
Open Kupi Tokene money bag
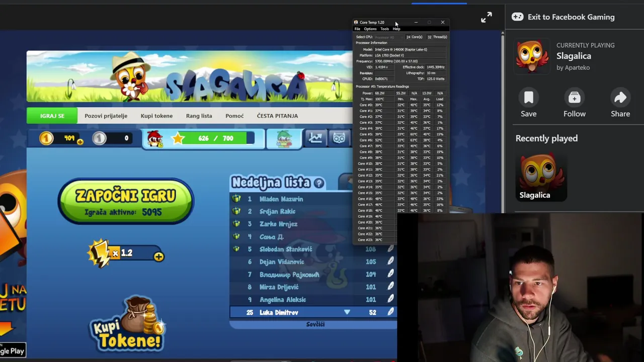(128, 323)
